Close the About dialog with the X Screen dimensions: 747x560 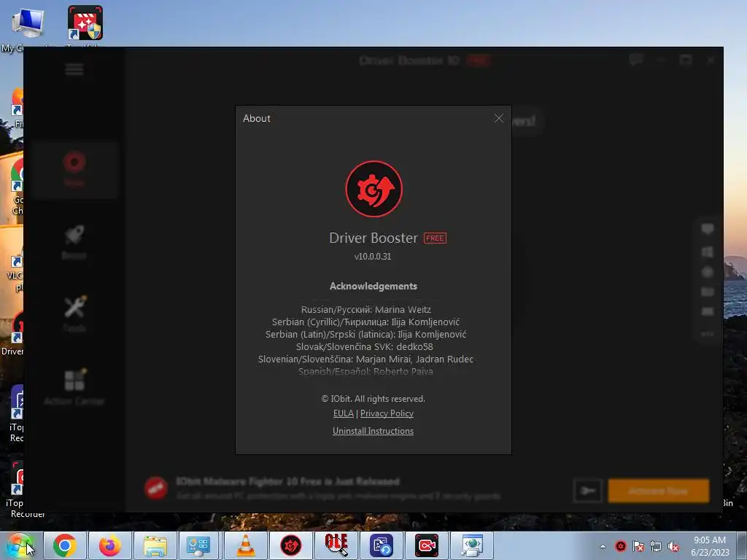[x=498, y=118]
